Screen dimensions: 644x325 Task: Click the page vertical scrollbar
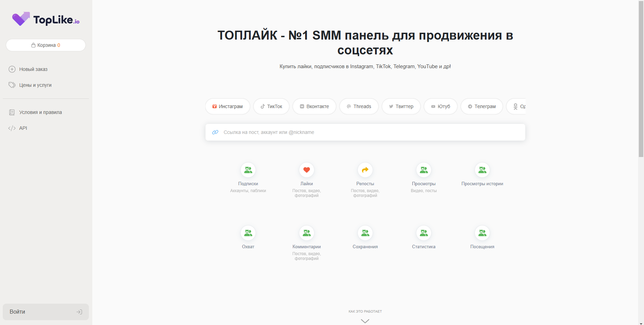click(x=641, y=79)
